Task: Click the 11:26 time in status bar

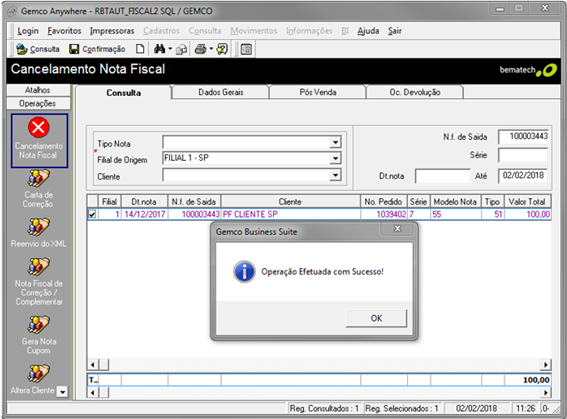Action: 525,409
